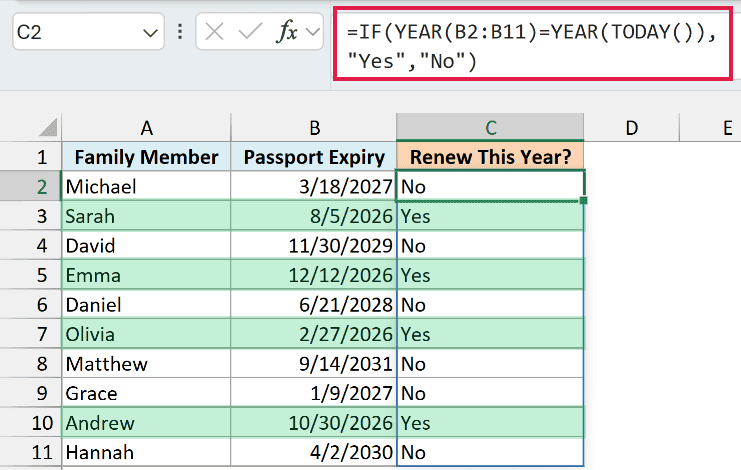Click inside the formula bar text
The width and height of the screenshot is (741, 470).
533,44
